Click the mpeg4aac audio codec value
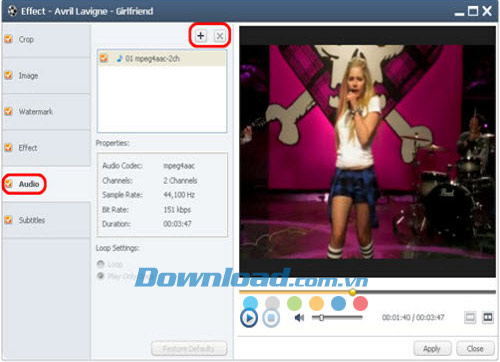This screenshot has width=500, height=362. coord(179,166)
